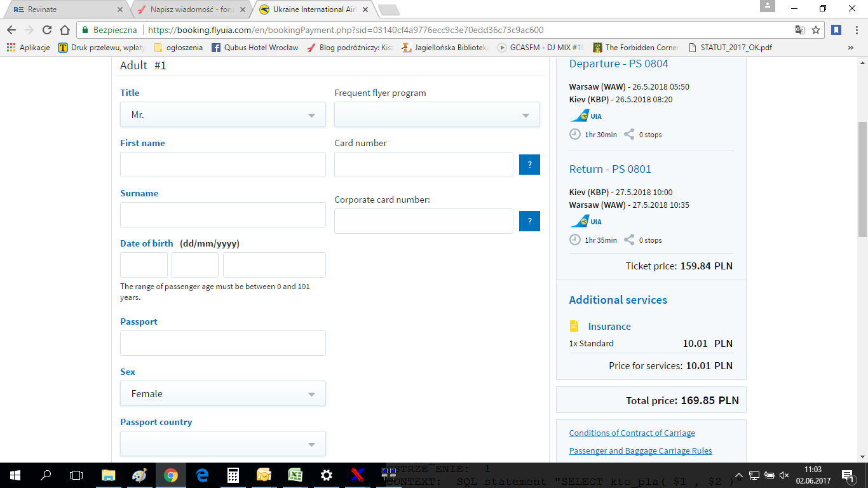The width and height of the screenshot is (868, 488).
Task: Open Task View on the taskbar
Action: tap(76, 475)
